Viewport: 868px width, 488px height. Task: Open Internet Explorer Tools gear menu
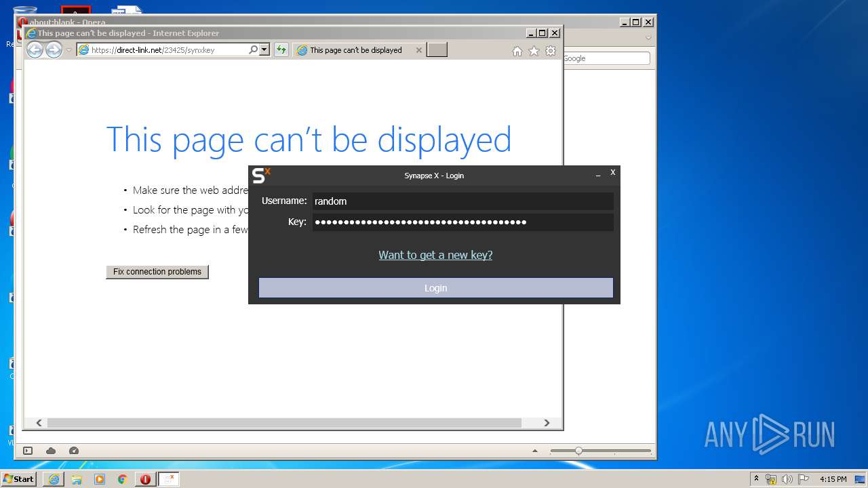coord(551,51)
